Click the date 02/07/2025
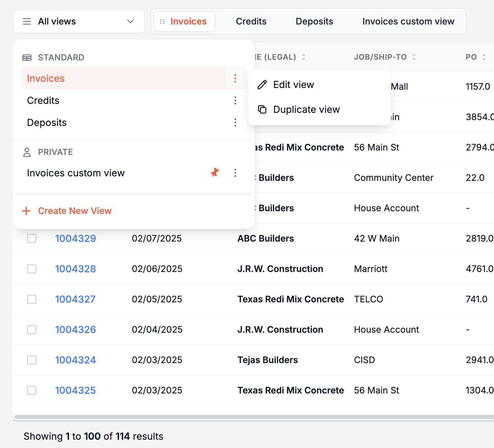Screen dimensions: 494x448 coord(157,238)
